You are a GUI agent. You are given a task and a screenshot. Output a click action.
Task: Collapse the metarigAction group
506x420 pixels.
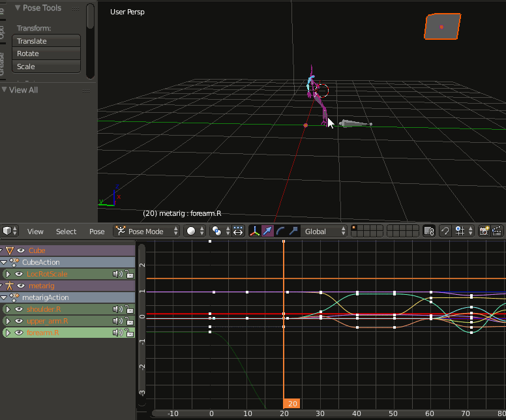[4, 297]
